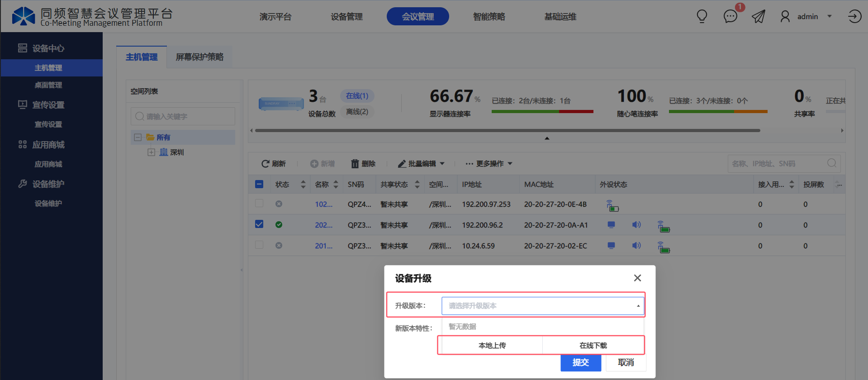Click the speaker icon in 192.200.96.2 row
This screenshot has width=868, height=380.
tap(636, 225)
